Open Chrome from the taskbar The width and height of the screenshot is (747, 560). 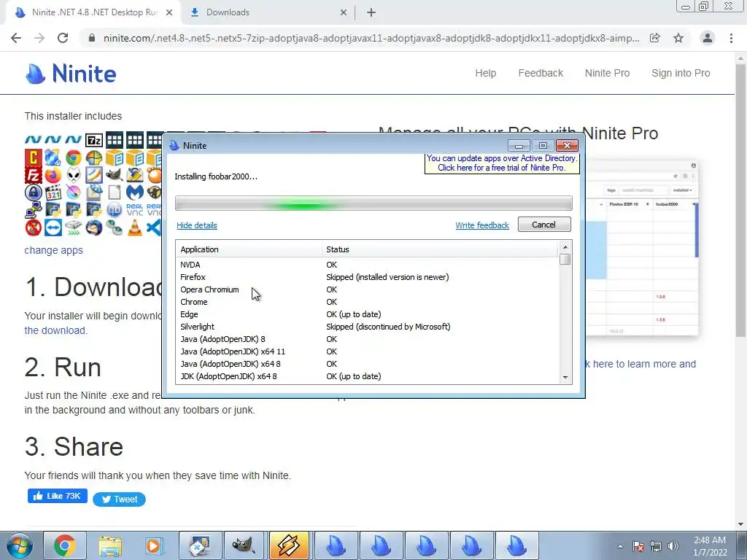coord(65,545)
